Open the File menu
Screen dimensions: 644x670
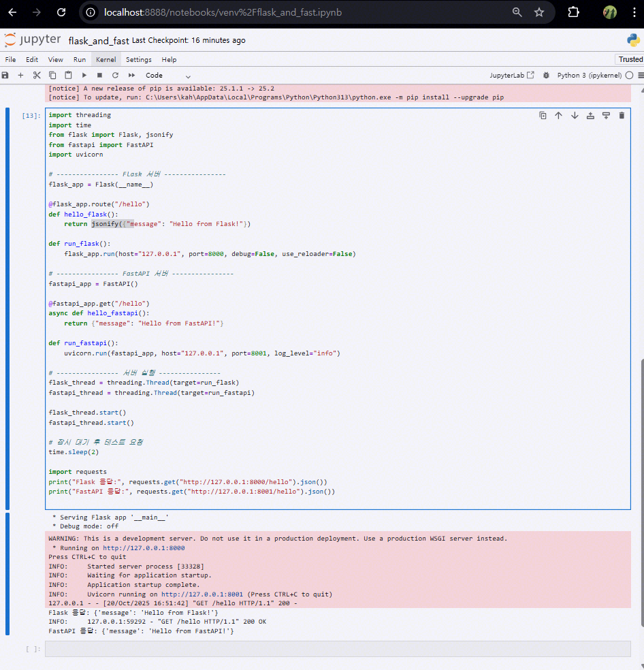10,59
